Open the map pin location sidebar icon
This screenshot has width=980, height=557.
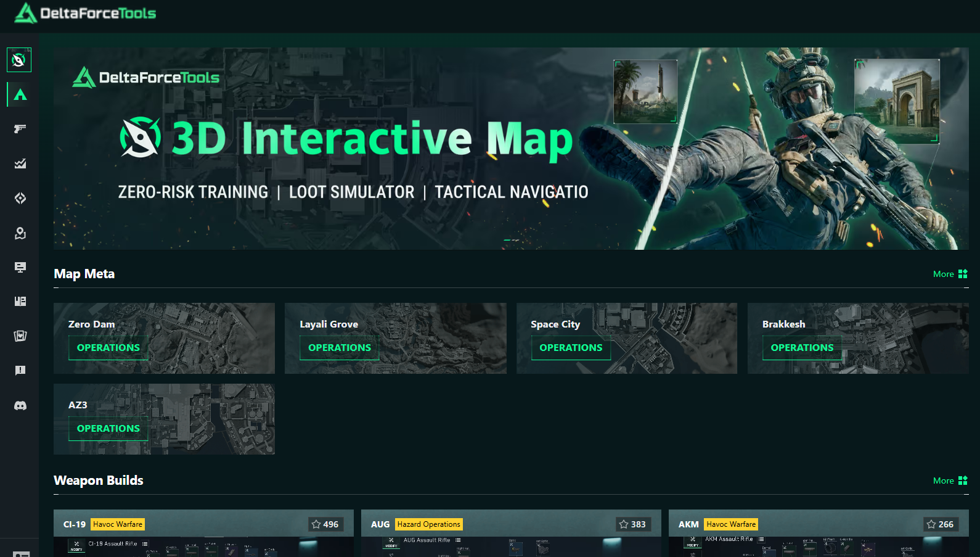click(20, 233)
